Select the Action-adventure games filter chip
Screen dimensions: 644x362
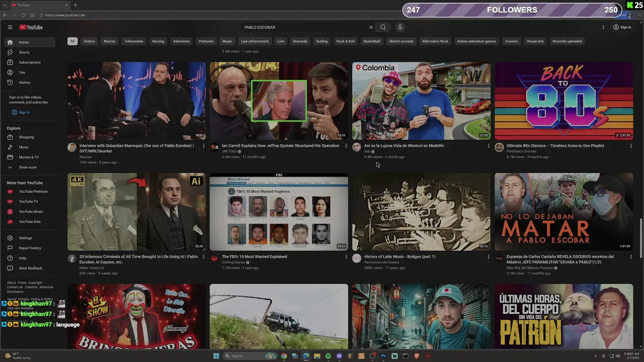coord(476,41)
